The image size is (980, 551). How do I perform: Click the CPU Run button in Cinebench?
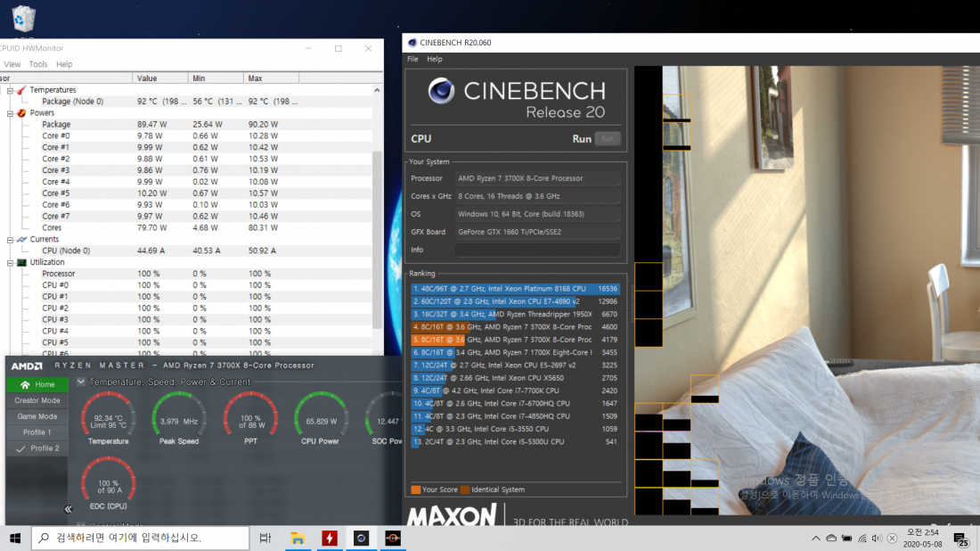pos(607,139)
